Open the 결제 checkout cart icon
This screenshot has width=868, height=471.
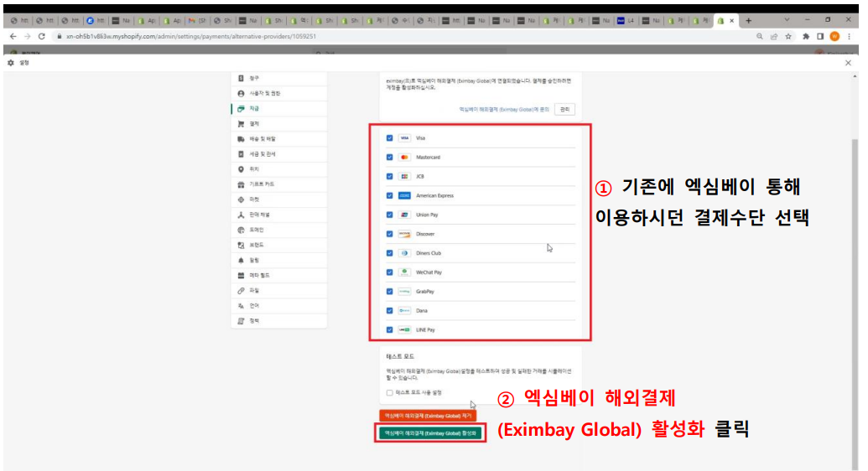click(x=241, y=124)
